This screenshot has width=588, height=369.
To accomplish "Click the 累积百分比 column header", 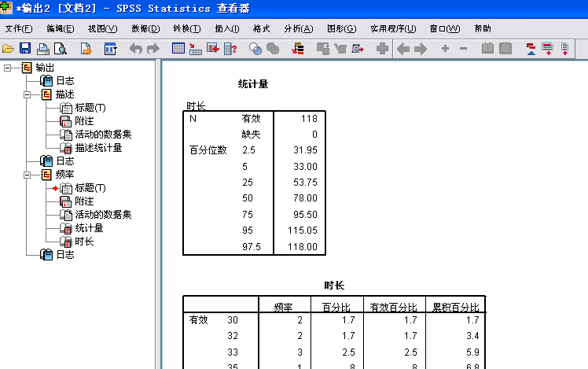I will pyautogui.click(x=454, y=306).
